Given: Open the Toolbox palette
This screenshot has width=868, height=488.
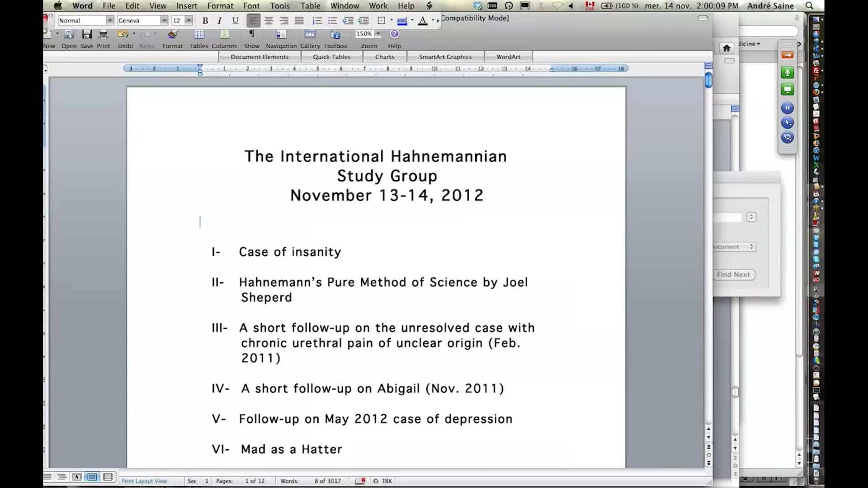Looking at the screenshot, I should pyautogui.click(x=335, y=34).
